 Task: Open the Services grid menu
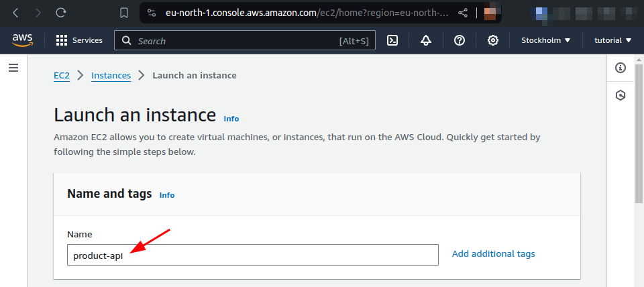79,40
